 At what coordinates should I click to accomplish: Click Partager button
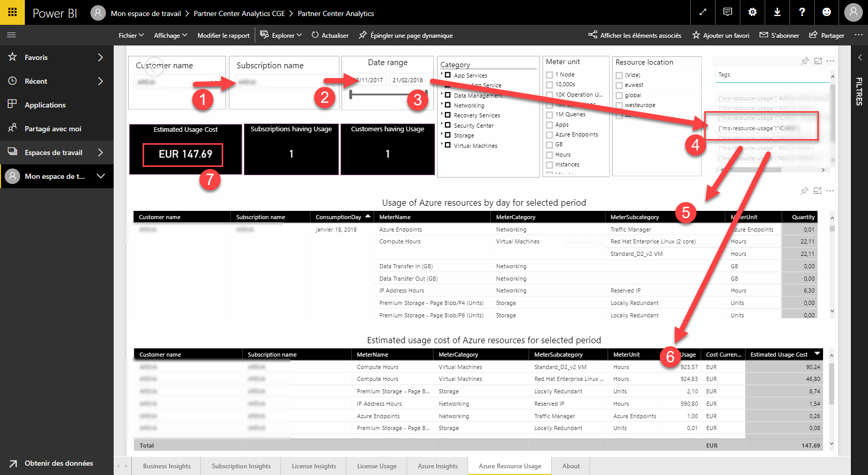(x=827, y=35)
